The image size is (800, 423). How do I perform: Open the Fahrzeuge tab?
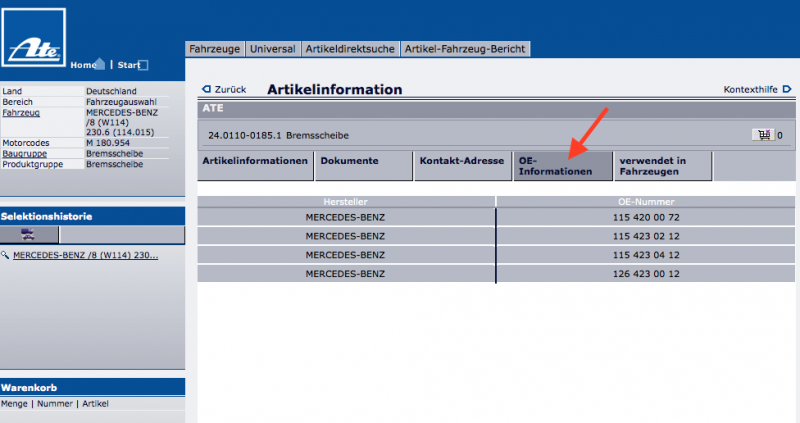(x=215, y=48)
